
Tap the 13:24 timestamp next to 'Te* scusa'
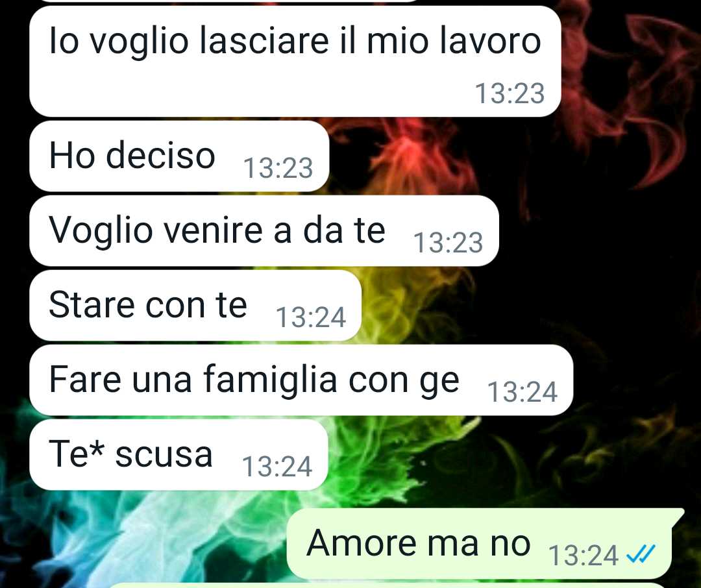(x=277, y=467)
